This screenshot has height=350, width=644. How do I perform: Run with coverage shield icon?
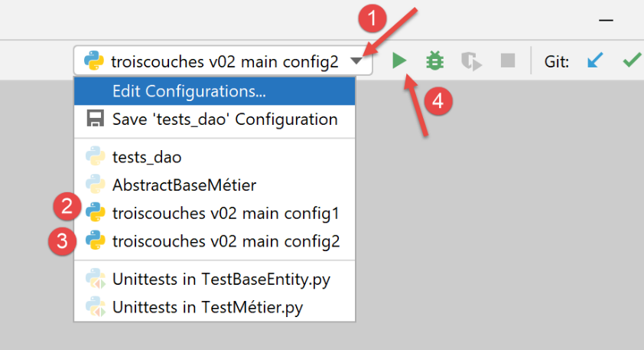point(471,61)
